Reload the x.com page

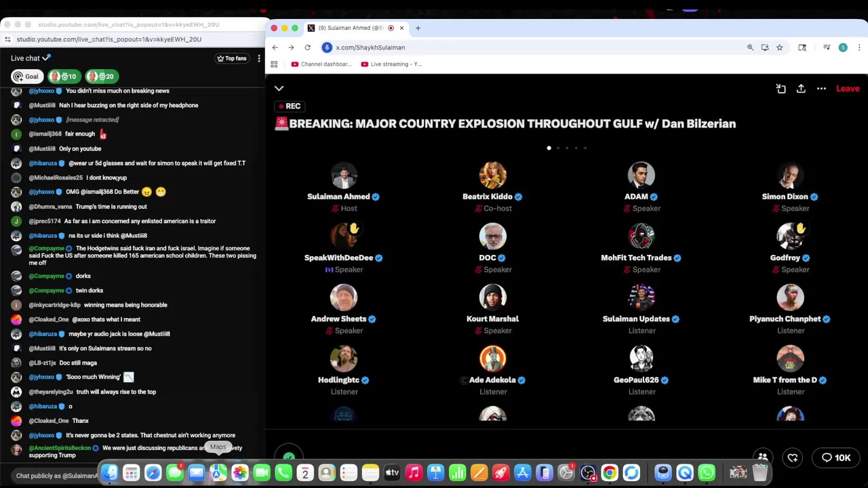coord(307,47)
